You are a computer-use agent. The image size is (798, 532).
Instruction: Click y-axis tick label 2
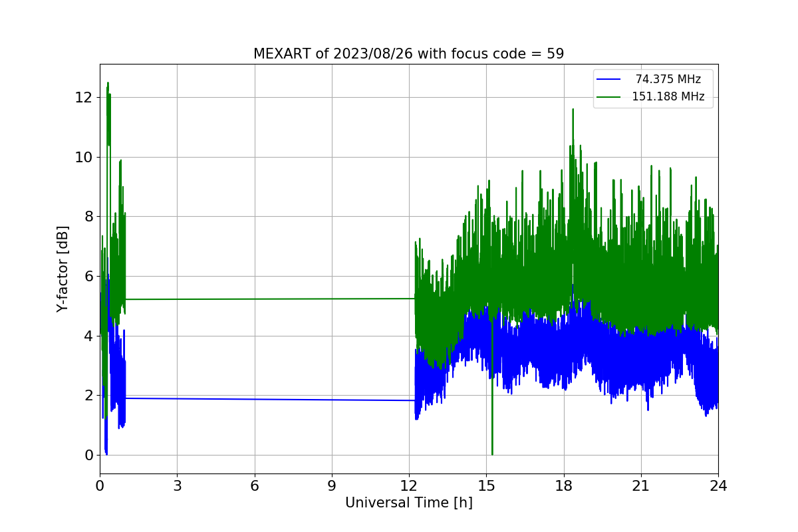tap(88, 395)
